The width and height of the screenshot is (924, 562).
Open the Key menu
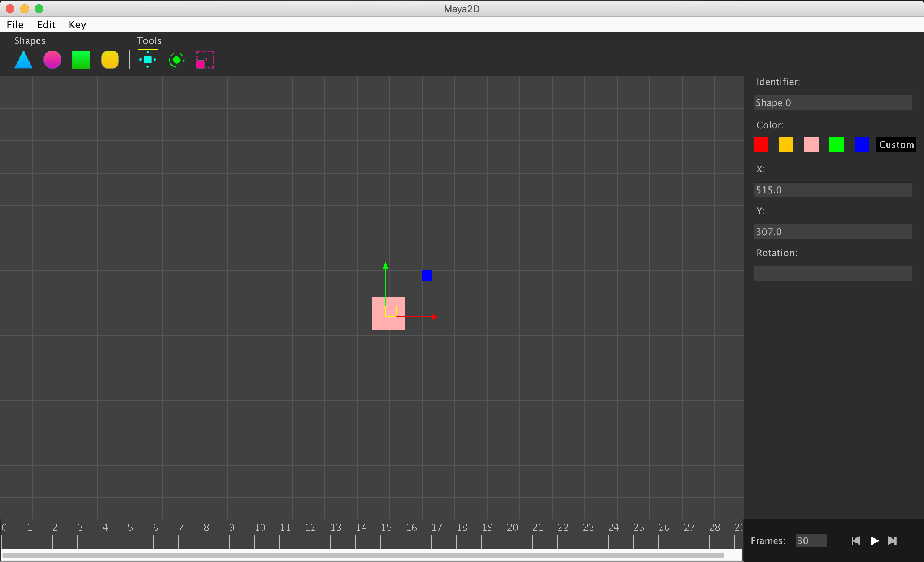(77, 25)
